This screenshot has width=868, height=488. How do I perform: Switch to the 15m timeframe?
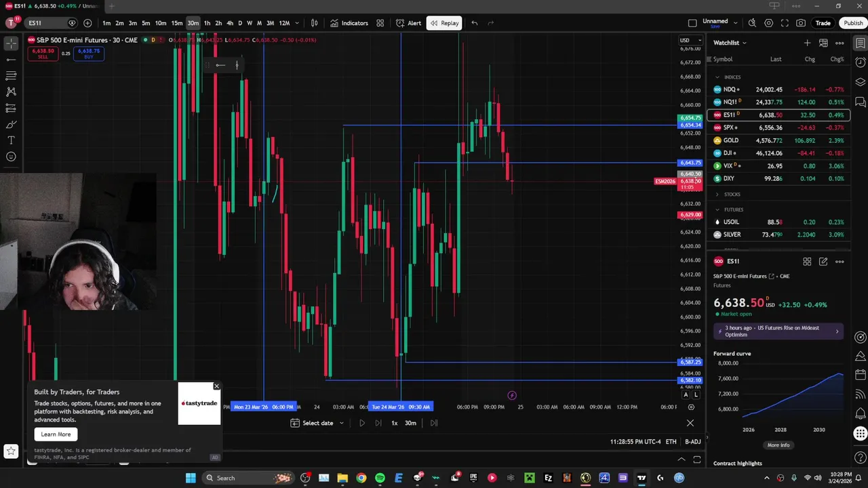(177, 23)
